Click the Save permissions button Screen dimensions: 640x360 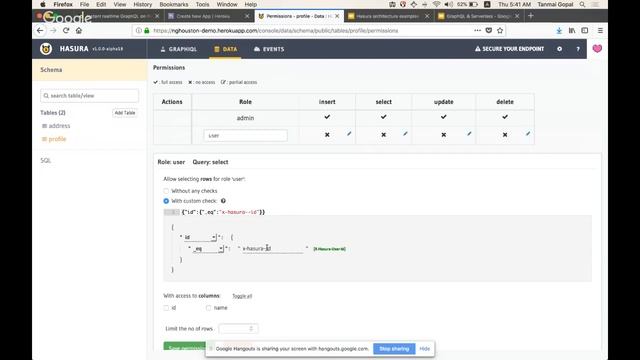(185, 346)
